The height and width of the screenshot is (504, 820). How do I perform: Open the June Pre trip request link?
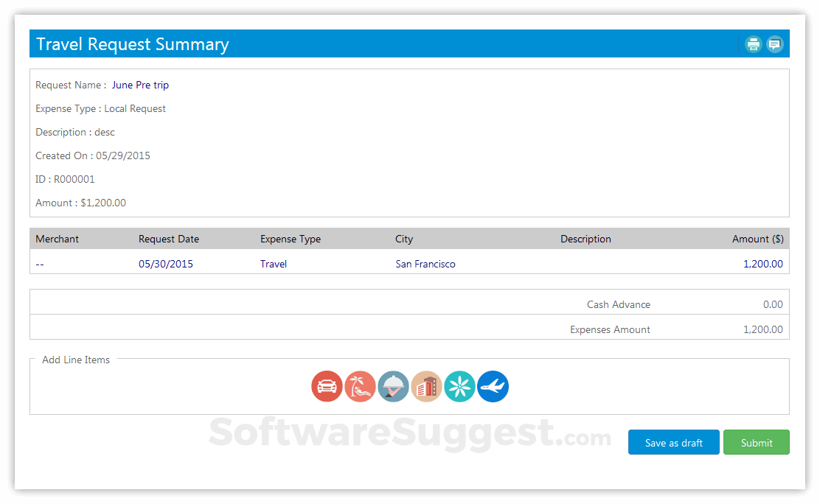(140, 85)
